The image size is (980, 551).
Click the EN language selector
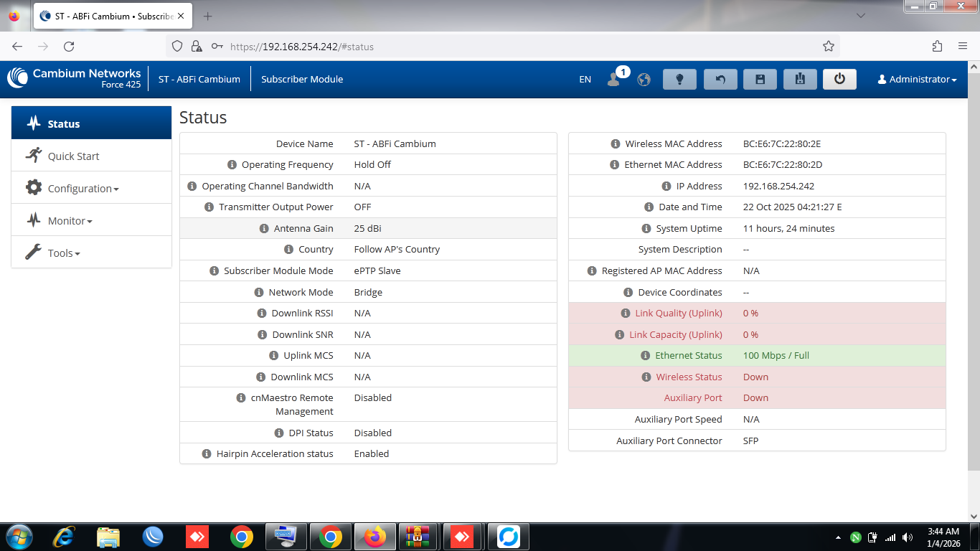pos(585,80)
